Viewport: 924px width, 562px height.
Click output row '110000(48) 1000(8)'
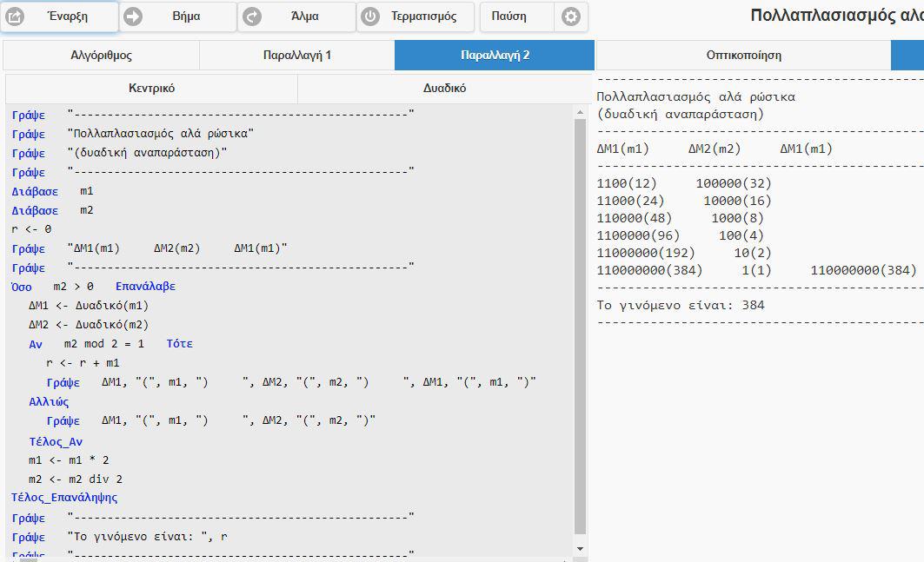tap(681, 219)
